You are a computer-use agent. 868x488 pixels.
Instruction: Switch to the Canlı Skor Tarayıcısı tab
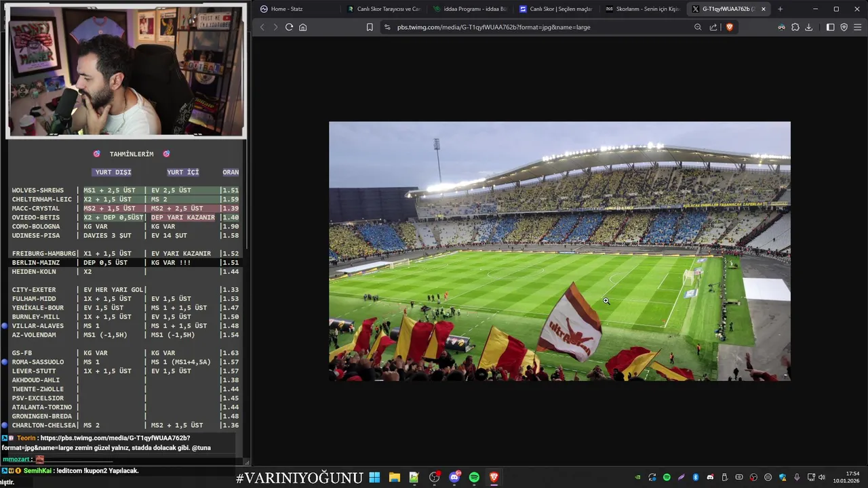(384, 9)
